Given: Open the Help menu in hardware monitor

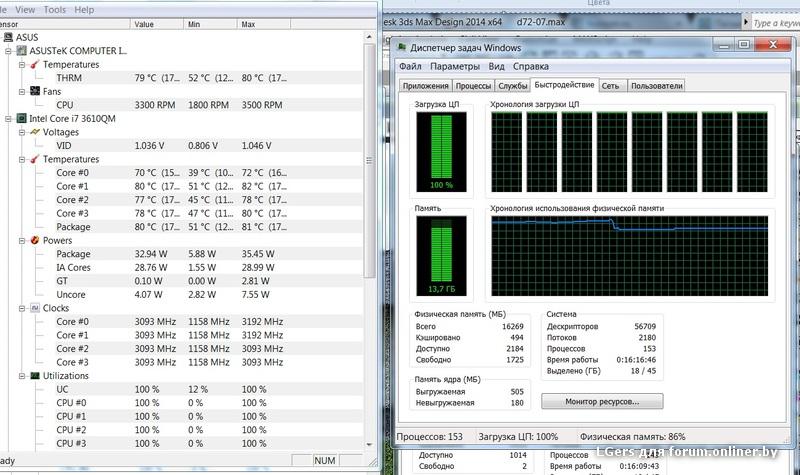Looking at the screenshot, I should [84, 10].
